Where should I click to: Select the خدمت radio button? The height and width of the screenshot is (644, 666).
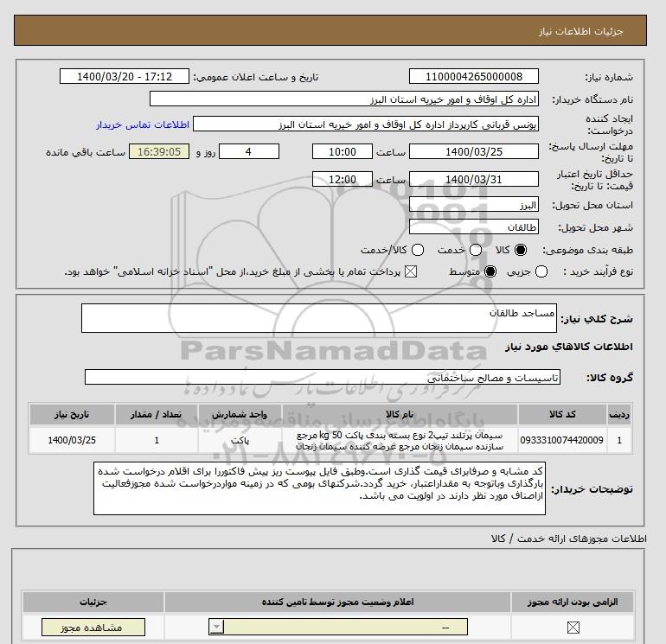pos(476,250)
